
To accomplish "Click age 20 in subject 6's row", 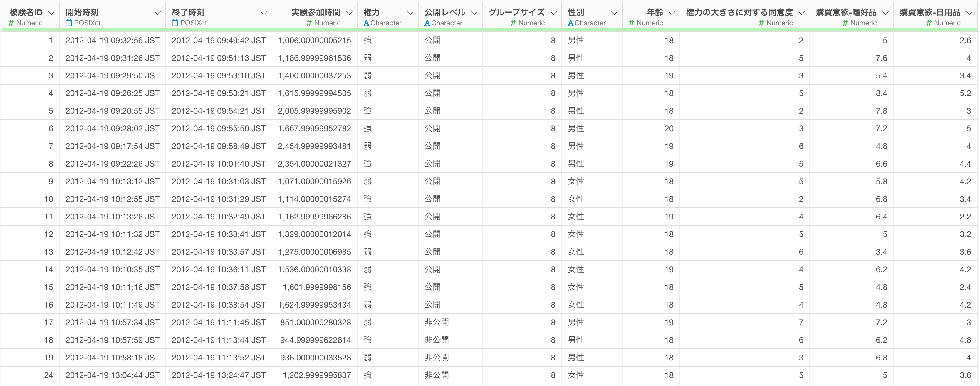I will [669, 129].
